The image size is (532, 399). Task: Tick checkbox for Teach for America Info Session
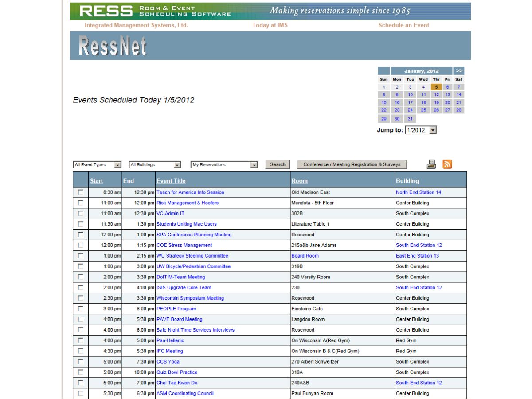[x=80, y=192]
